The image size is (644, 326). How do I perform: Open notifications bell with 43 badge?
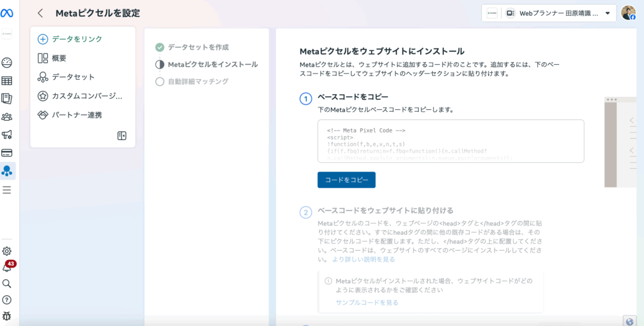tap(7, 268)
